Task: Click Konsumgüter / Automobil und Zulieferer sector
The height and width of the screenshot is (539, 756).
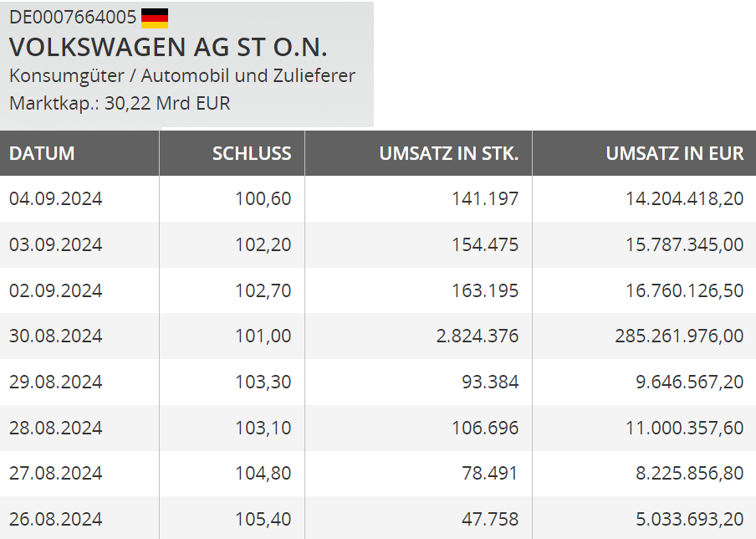Action: 182,75
